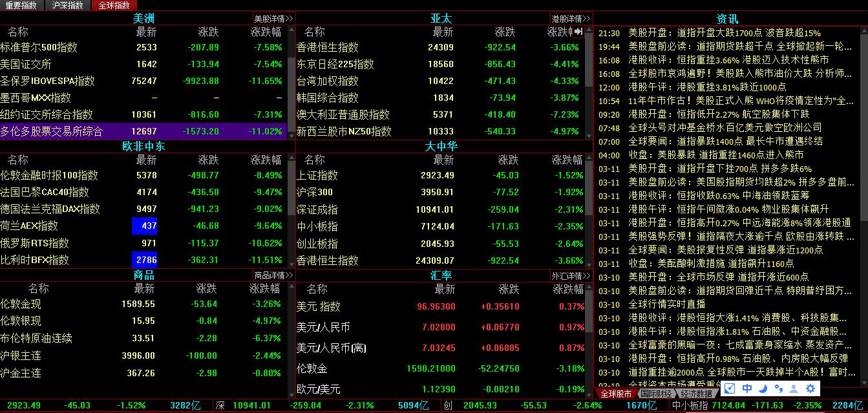This screenshot has width=868, height=413.
Task: Select 美元/人民币(离) row
Action: point(440,348)
